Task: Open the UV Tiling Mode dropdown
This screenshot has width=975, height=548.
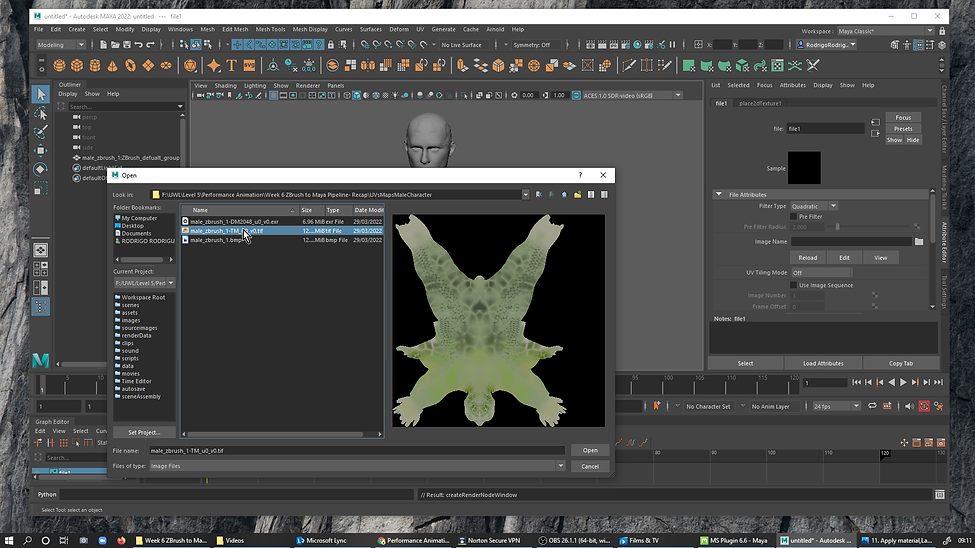Action: [x=821, y=272]
